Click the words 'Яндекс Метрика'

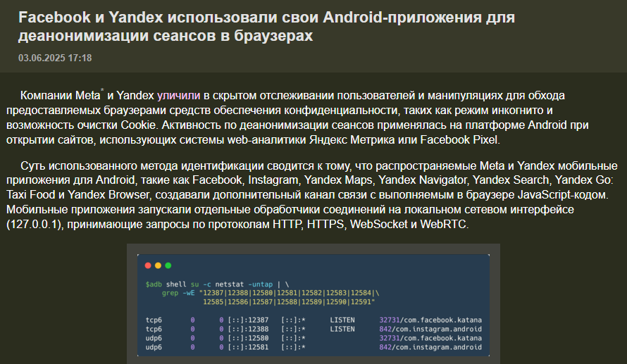tap(354, 140)
